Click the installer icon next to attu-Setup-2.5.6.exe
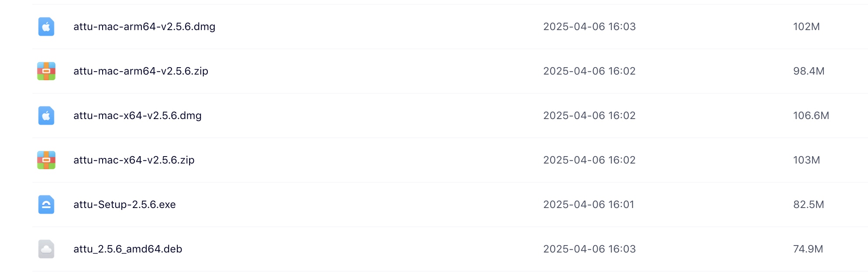Screen dimensions: 868x273 tap(46, 204)
